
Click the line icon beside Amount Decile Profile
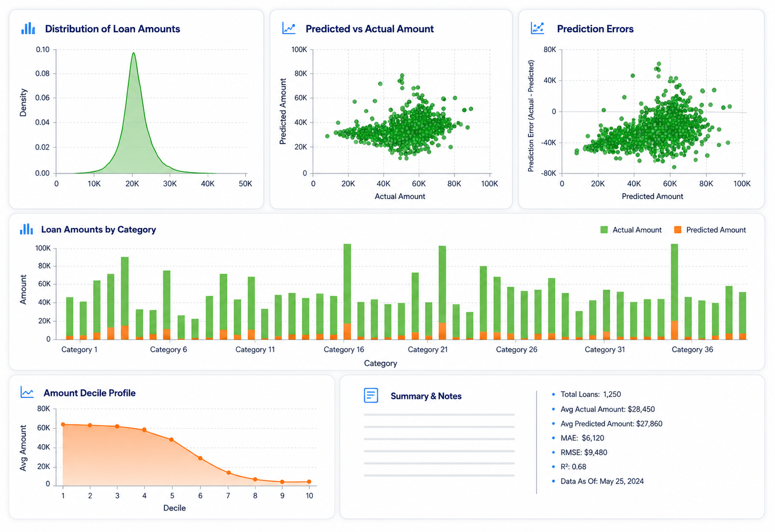(27, 393)
